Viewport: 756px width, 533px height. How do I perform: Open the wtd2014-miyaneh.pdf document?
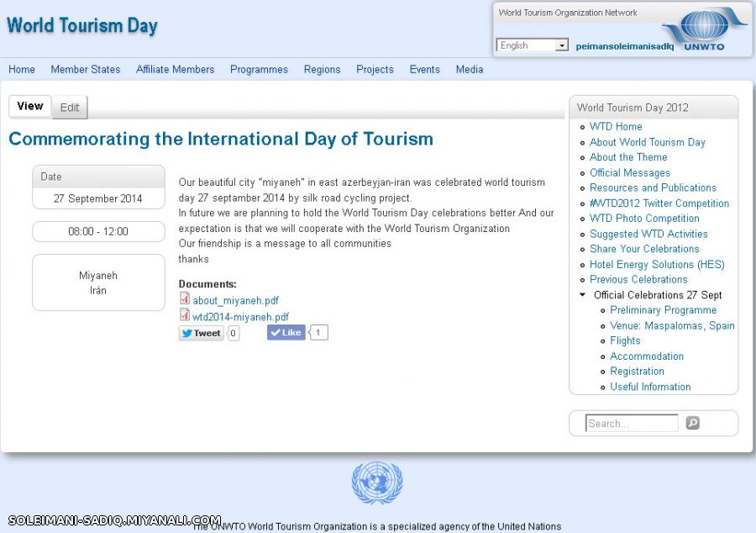[x=240, y=317]
